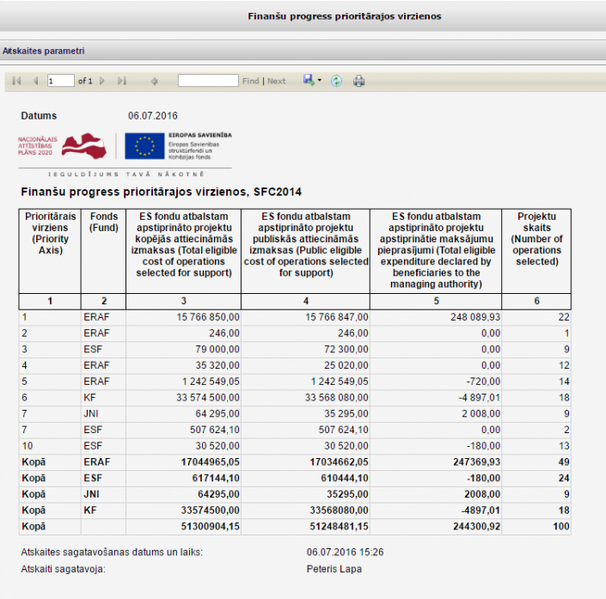This screenshot has height=599, width=606.
Task: Click the export save disk icon
Action: [309, 80]
